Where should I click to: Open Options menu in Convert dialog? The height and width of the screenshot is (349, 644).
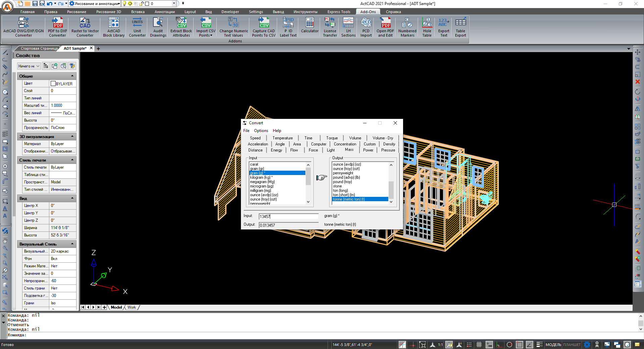[261, 131]
